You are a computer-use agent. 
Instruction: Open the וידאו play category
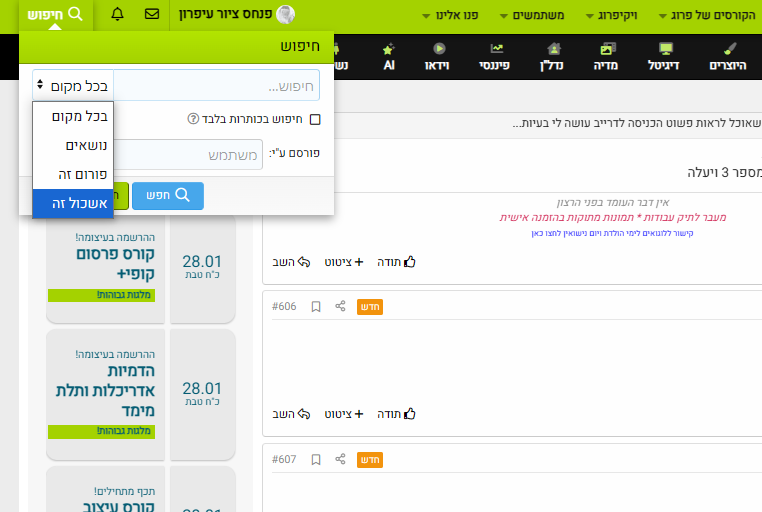coord(437,57)
